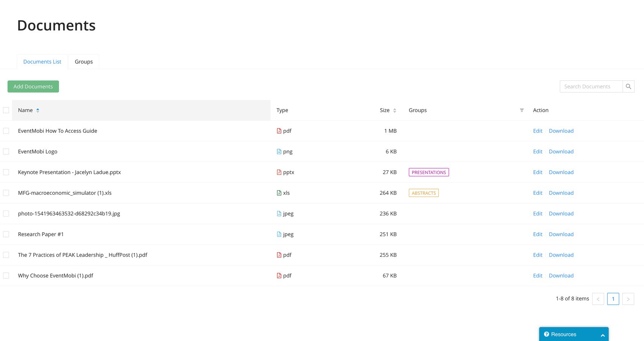Click the Name column sort arrows

[x=38, y=110]
